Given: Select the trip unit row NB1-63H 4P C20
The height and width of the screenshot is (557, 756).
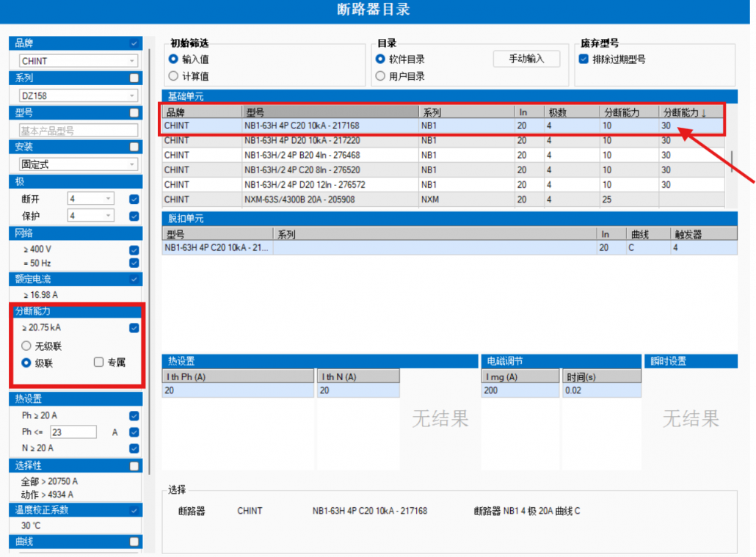Looking at the screenshot, I should [449, 248].
